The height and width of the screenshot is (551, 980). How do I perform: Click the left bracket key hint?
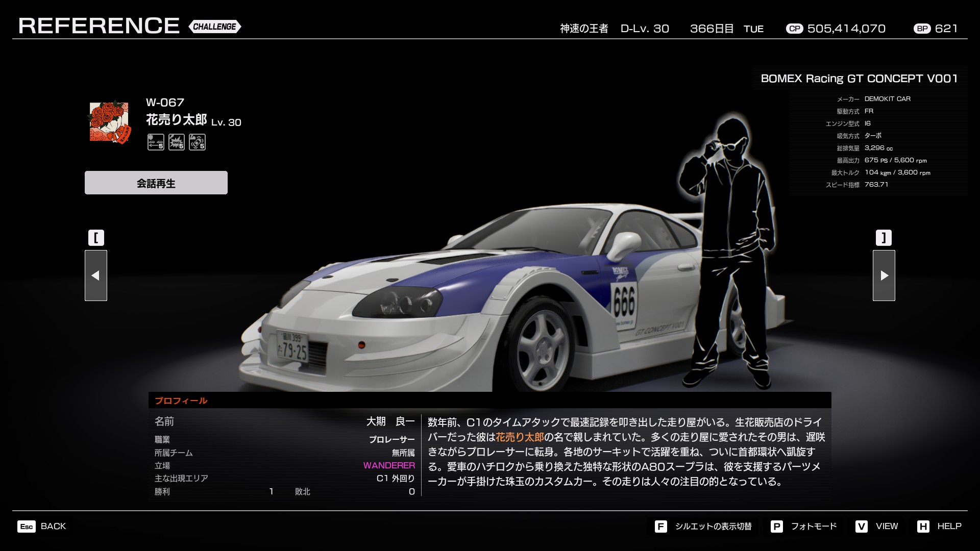pos(96,238)
